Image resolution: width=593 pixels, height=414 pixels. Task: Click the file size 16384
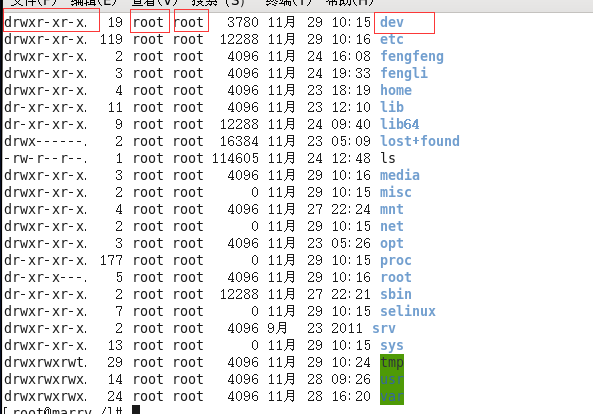tap(239, 141)
